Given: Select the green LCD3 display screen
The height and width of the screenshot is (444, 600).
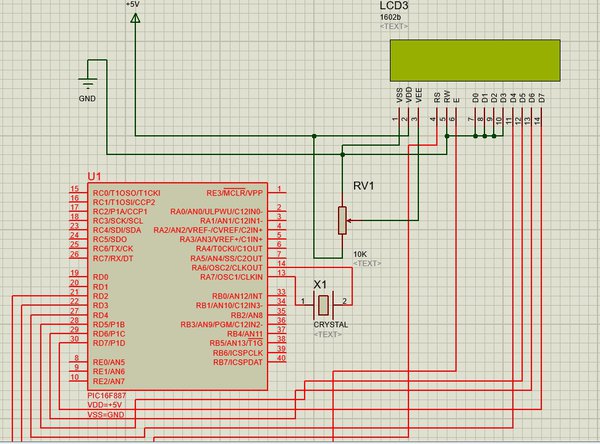Looking at the screenshot, I should click(x=475, y=60).
